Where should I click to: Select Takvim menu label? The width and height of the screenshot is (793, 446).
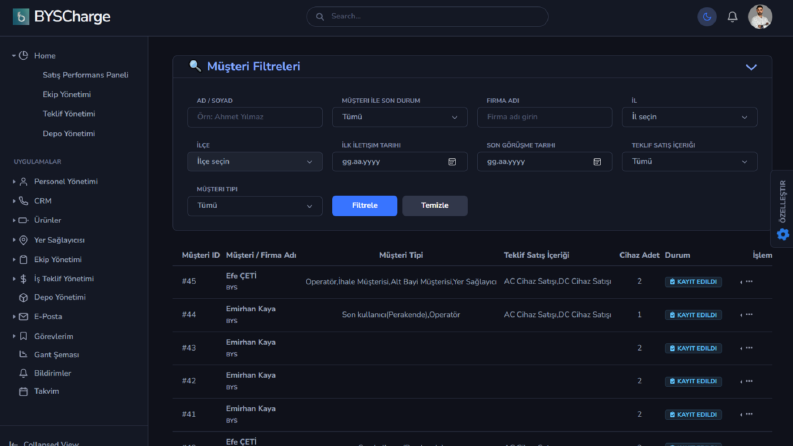pyautogui.click(x=47, y=391)
